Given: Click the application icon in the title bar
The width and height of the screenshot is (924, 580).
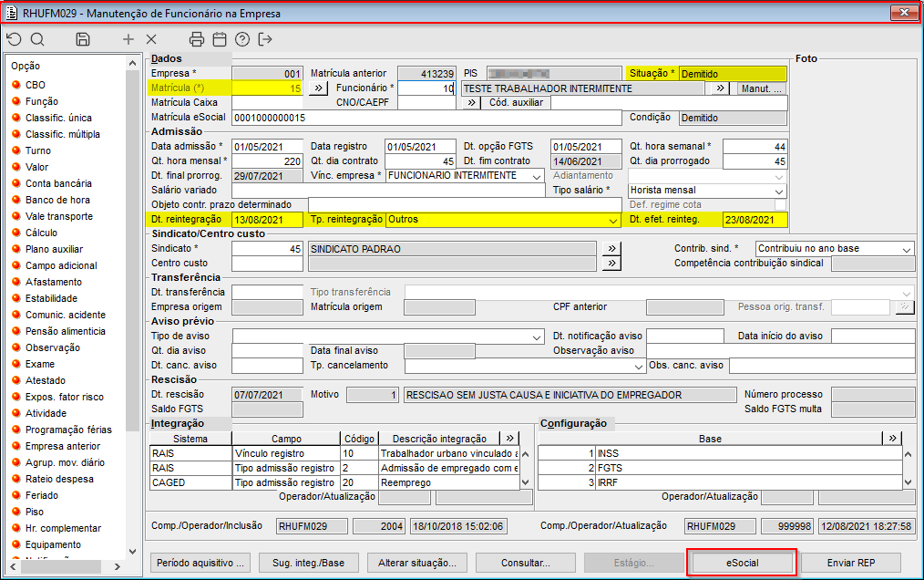Looking at the screenshot, I should click(11, 13).
